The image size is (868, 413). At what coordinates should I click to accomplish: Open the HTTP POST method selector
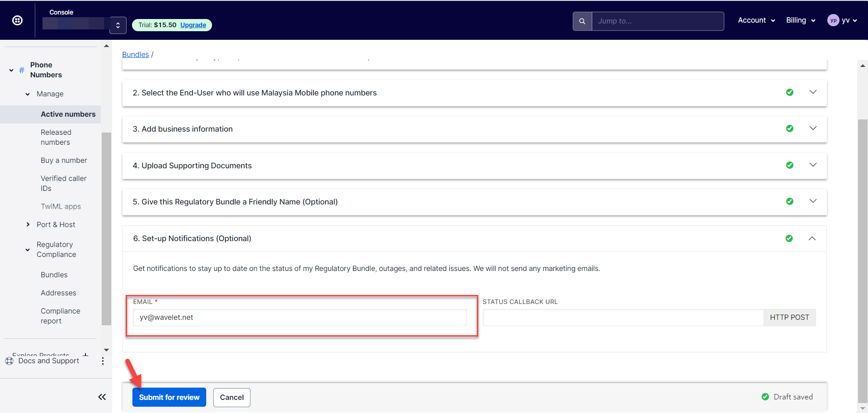[789, 318]
